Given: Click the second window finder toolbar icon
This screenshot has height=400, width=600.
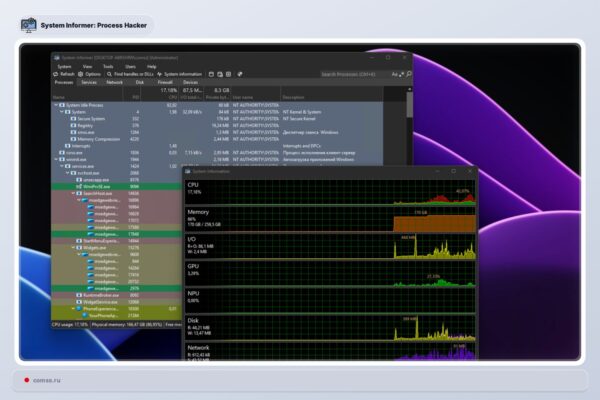Looking at the screenshot, I should point(220,74).
